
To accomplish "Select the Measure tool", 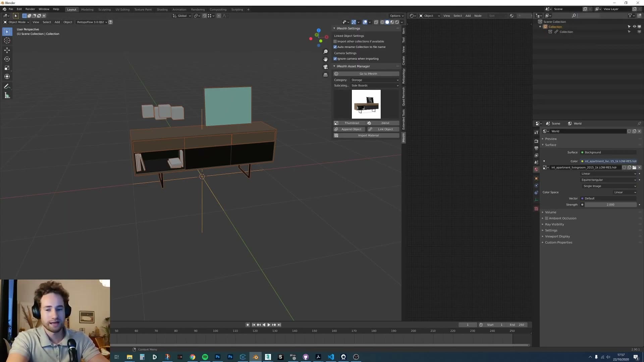I will click(7, 96).
